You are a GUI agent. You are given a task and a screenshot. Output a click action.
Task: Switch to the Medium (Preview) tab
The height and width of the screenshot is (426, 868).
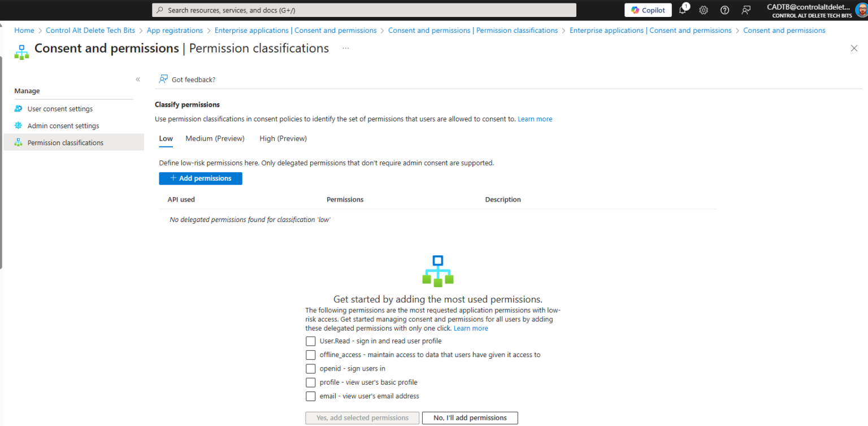pyautogui.click(x=215, y=139)
